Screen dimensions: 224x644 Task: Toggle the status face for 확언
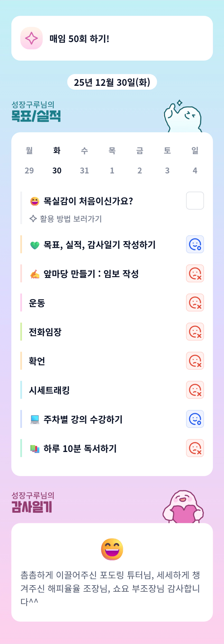click(x=195, y=361)
